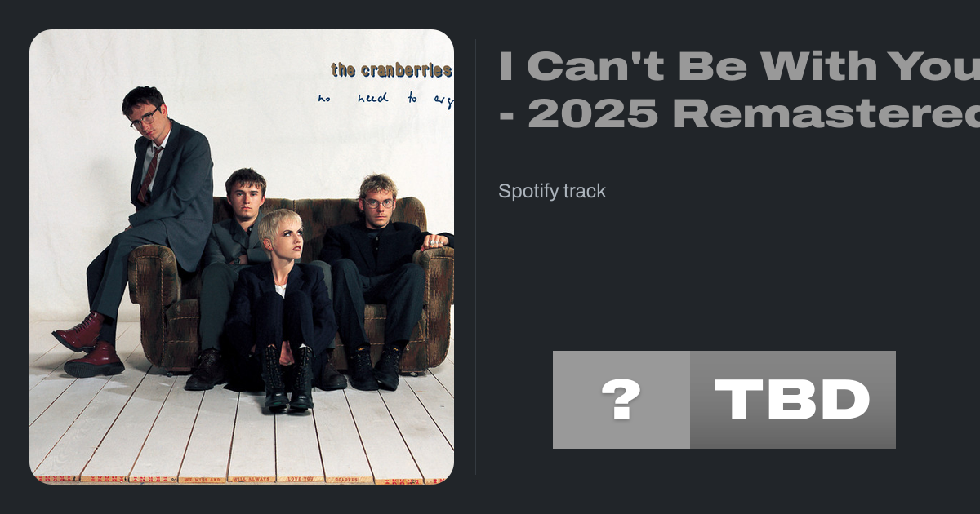Click the white backdrop wall of the cover
The height and width of the screenshot is (514, 980).
pyautogui.click(x=245, y=122)
